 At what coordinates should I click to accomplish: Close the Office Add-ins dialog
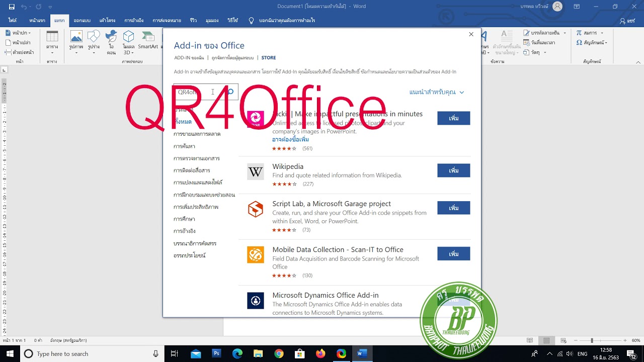click(471, 34)
